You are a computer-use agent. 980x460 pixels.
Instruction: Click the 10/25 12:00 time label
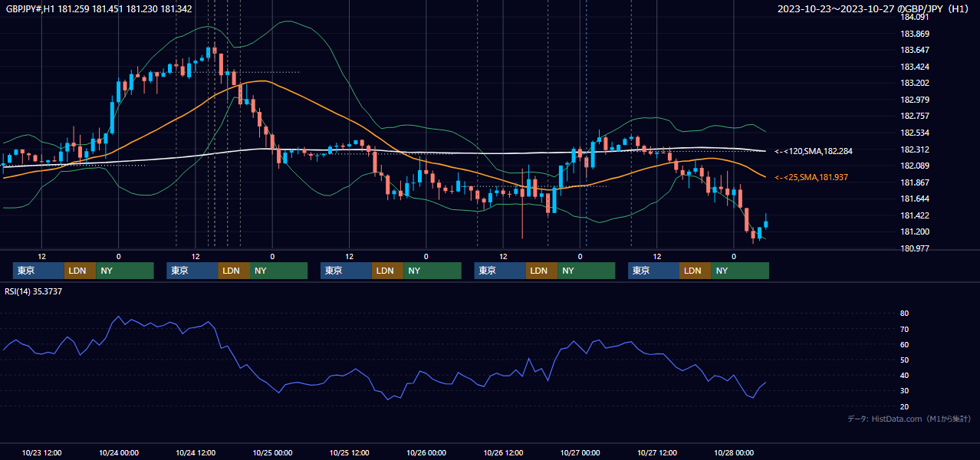tap(350, 452)
